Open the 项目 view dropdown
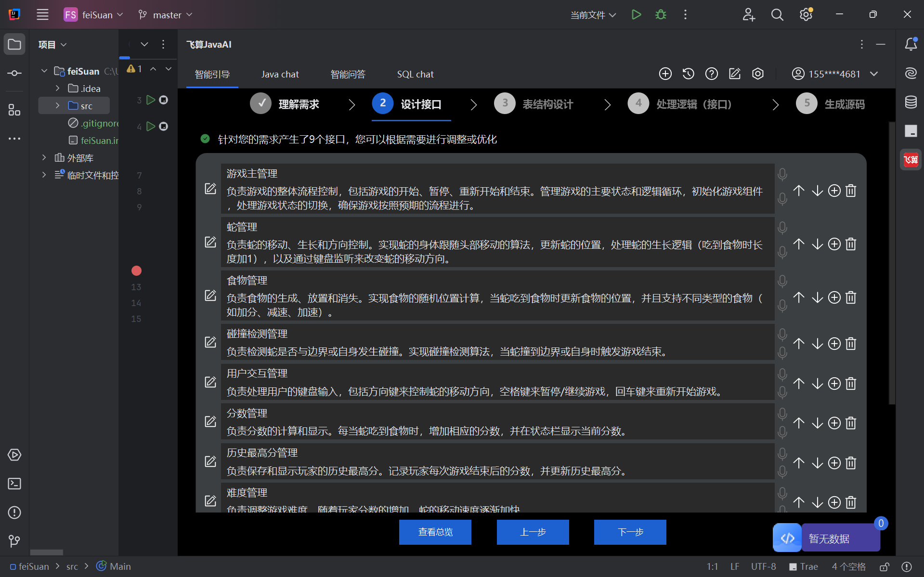Screen dimensions: 924x577 pyautogui.click(x=52, y=44)
